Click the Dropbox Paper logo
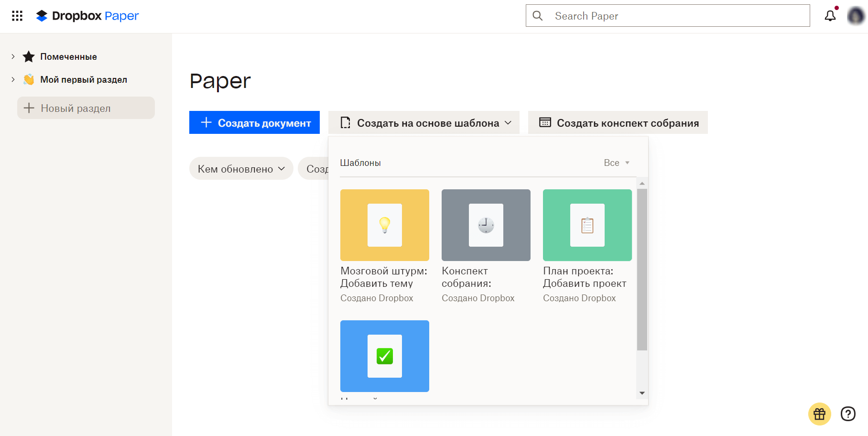This screenshot has width=868, height=436. pos(87,16)
